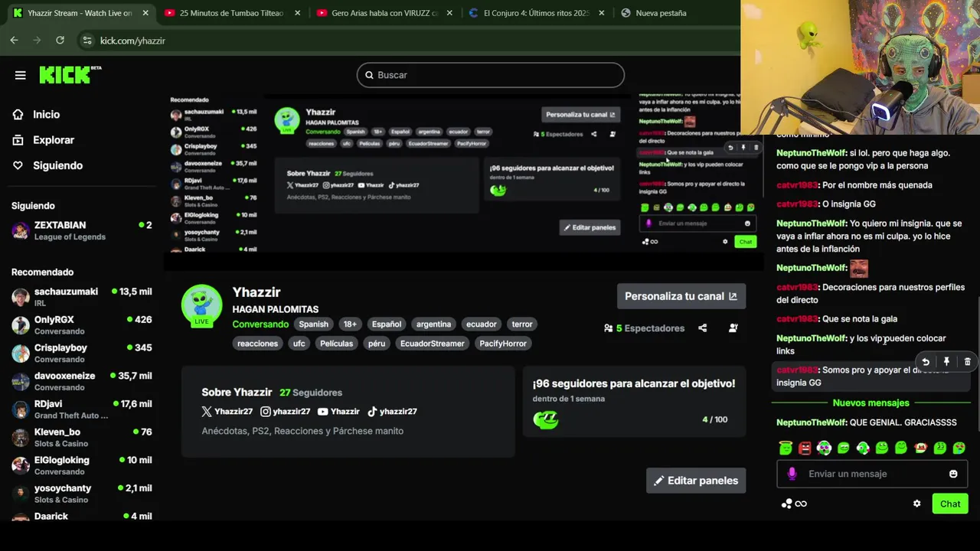
Task: Select the argentina tag
Action: pos(433,324)
